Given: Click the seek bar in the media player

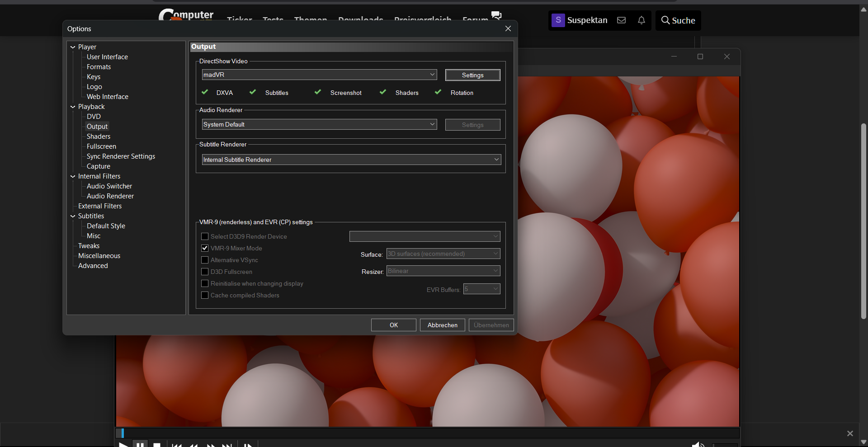Looking at the screenshot, I should tap(428, 433).
